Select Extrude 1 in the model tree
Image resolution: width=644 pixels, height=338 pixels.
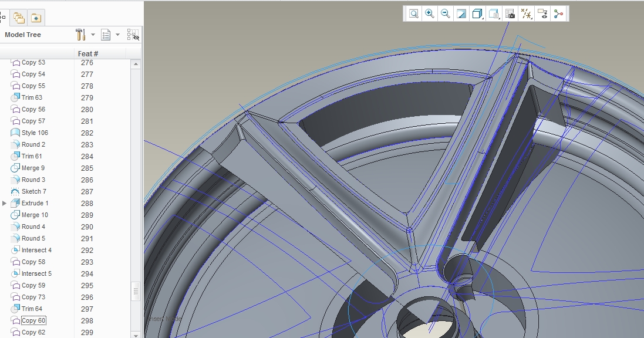point(35,203)
